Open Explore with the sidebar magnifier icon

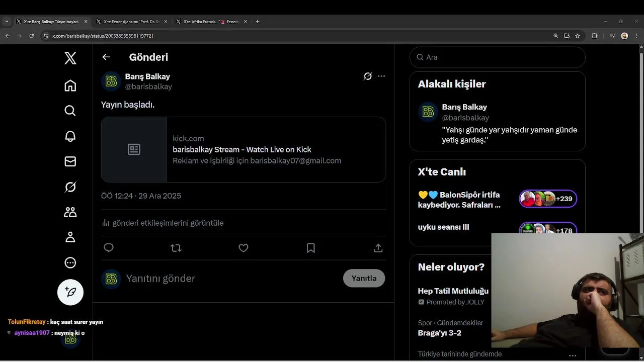tap(70, 111)
